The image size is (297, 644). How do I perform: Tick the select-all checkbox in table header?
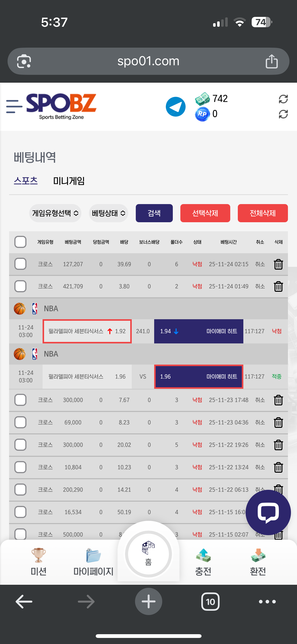click(20, 242)
